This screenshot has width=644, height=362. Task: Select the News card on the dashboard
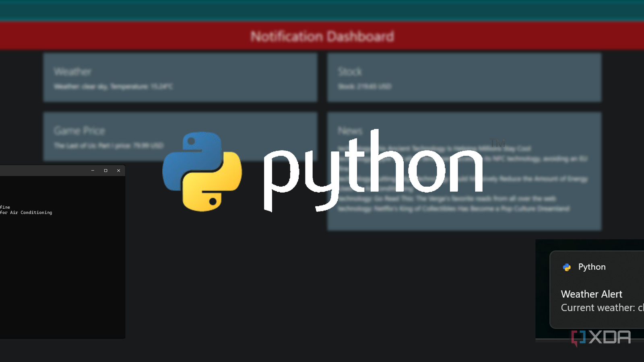pyautogui.click(x=464, y=171)
